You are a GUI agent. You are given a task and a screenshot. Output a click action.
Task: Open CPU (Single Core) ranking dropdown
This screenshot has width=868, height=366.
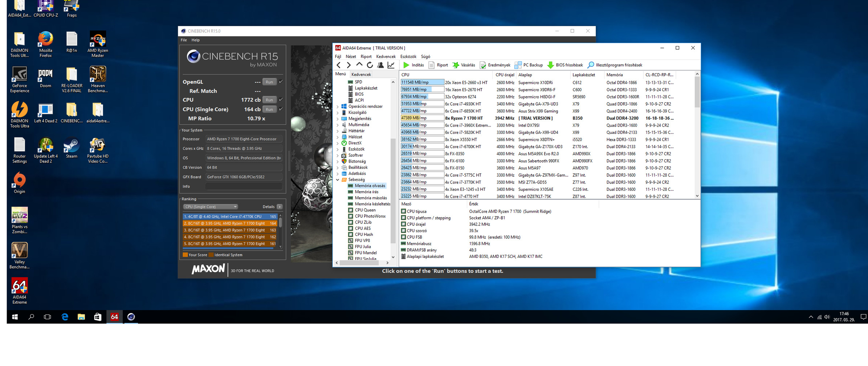click(211, 207)
